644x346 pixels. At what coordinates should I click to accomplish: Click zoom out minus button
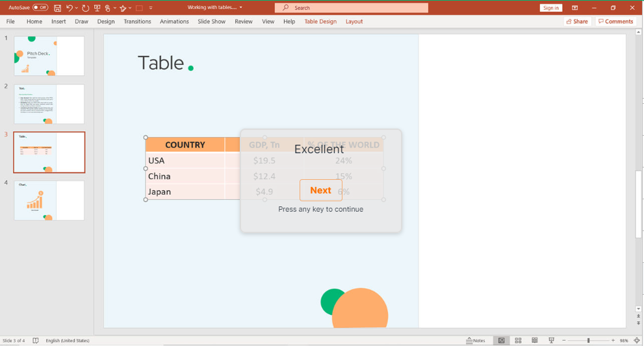point(564,340)
